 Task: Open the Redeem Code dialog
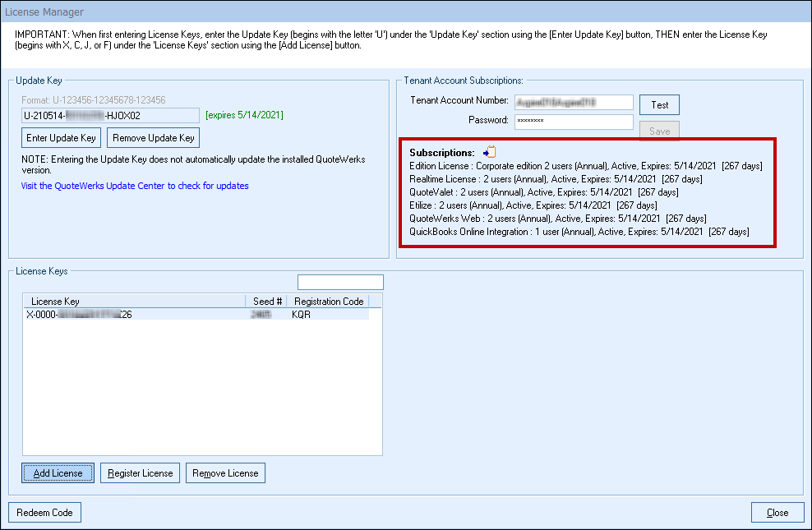point(44,513)
